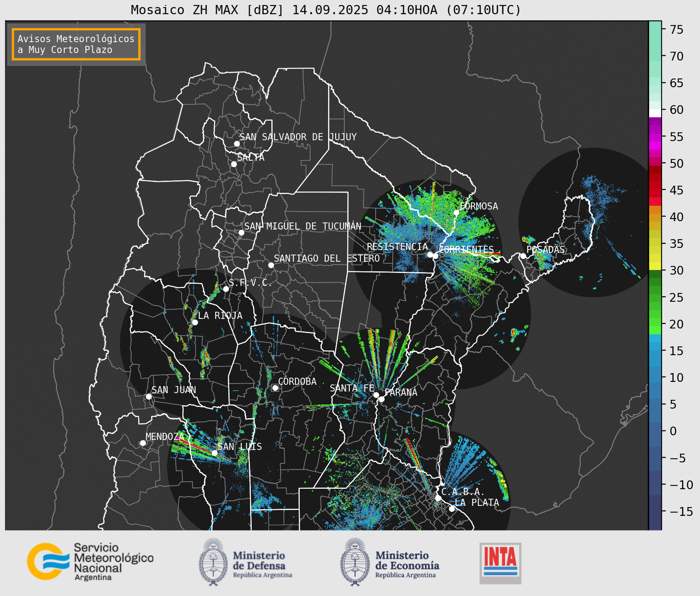Click the LA PLATA label text

click(477, 503)
